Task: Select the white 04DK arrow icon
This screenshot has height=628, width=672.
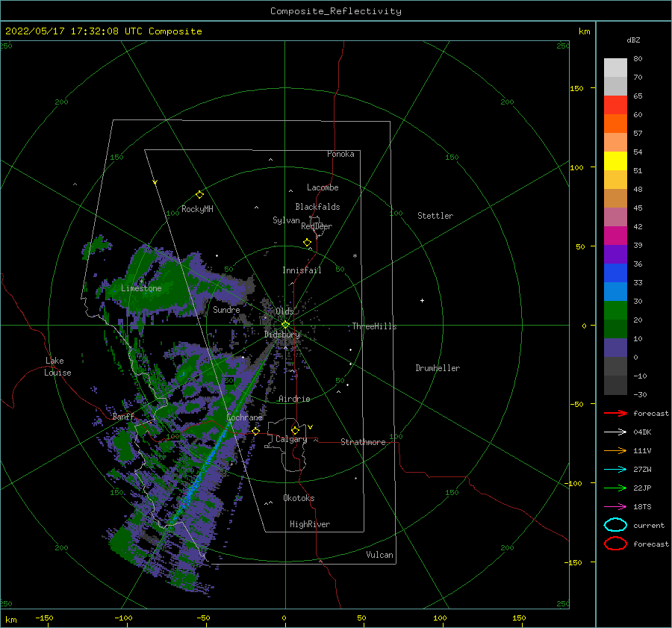Action: [615, 432]
